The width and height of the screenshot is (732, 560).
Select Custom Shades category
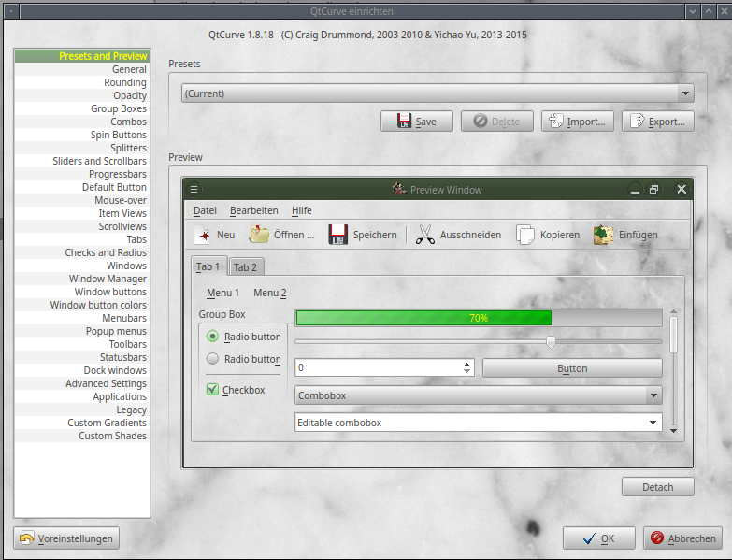click(x=82, y=435)
